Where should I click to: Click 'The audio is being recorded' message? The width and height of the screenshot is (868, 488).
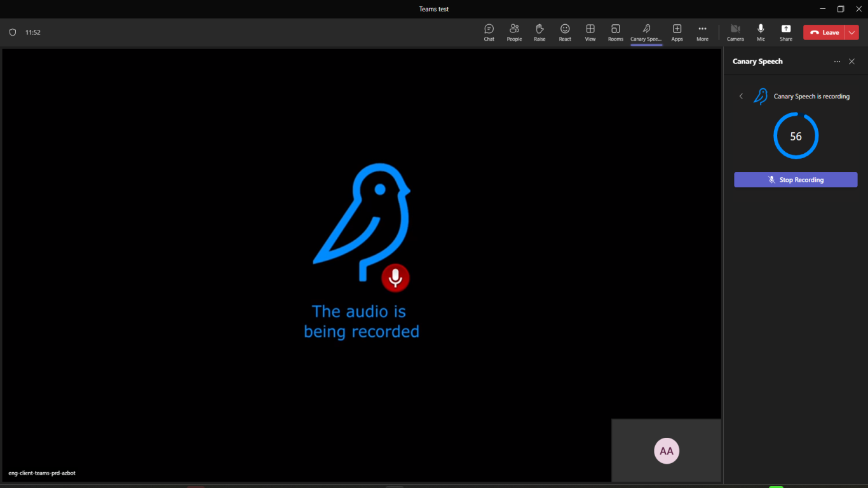pos(362,322)
